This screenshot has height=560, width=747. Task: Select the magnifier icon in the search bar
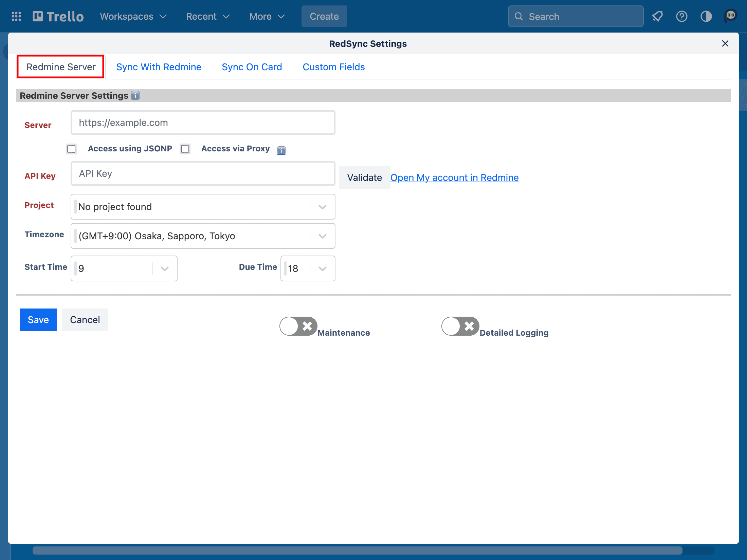click(x=518, y=16)
